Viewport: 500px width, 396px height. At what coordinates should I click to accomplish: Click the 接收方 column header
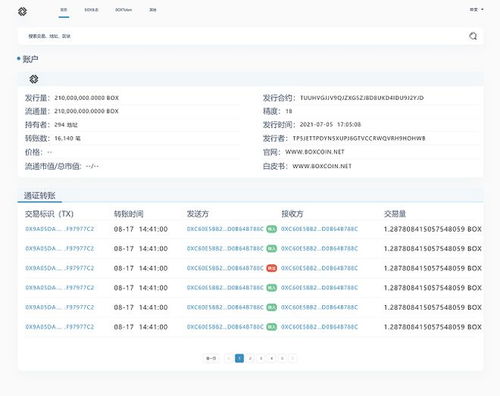[x=292, y=214]
